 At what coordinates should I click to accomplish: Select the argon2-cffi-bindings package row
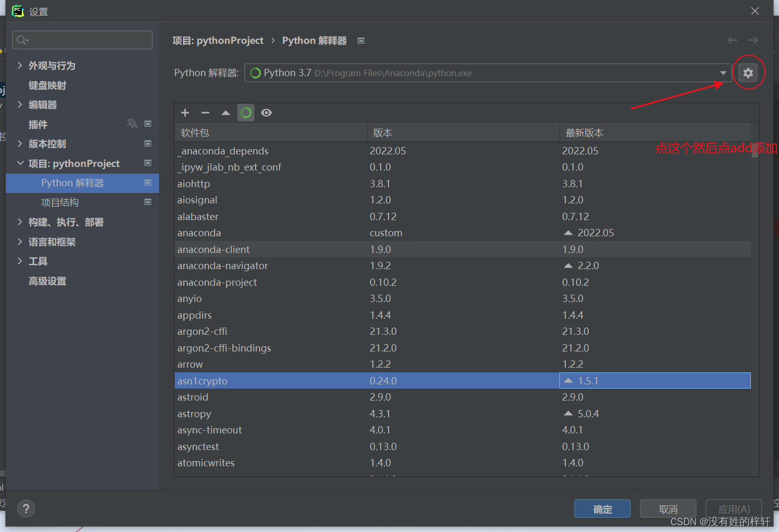tap(463, 348)
